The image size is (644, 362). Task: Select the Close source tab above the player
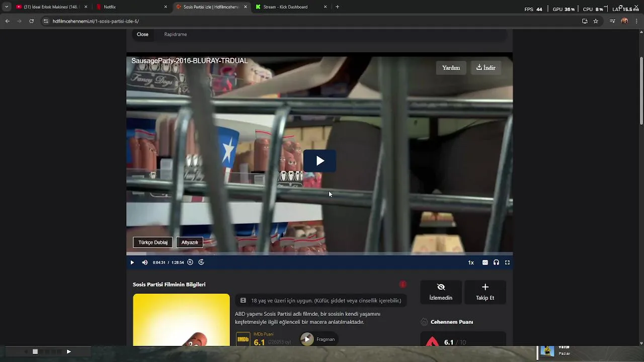pos(142,34)
